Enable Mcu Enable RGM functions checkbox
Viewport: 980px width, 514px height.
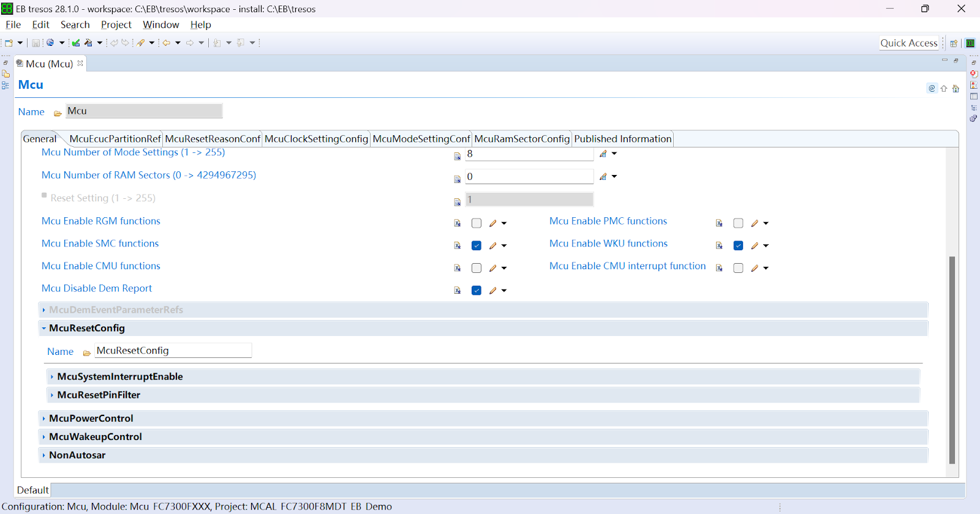[x=477, y=223]
